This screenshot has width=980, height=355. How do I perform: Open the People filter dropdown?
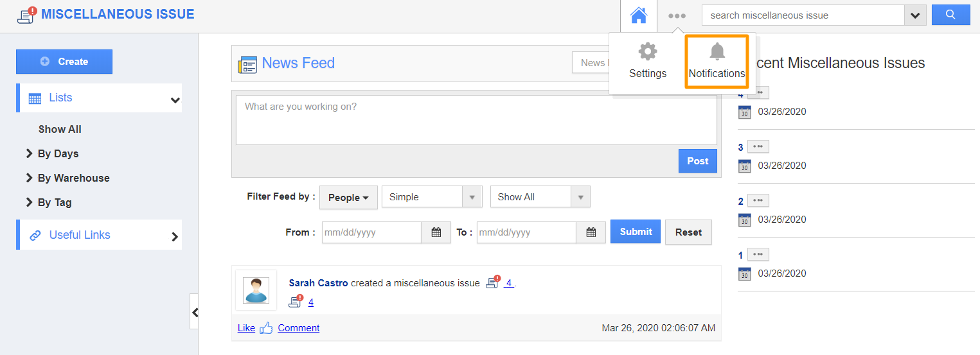[348, 197]
